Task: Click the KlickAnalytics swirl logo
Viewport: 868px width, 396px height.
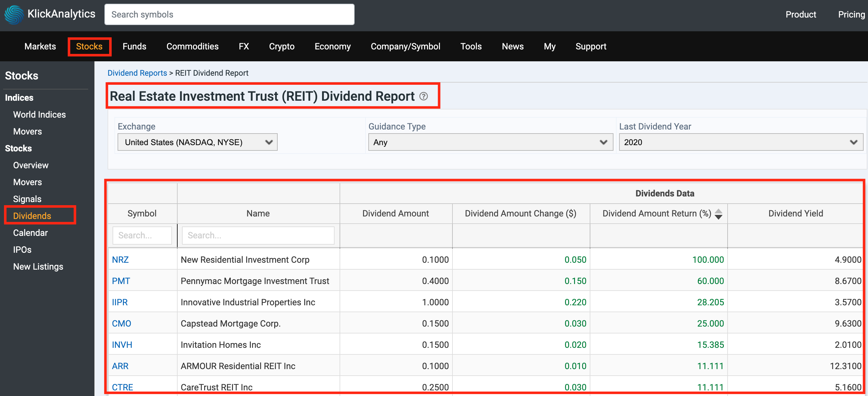Action: click(x=14, y=14)
